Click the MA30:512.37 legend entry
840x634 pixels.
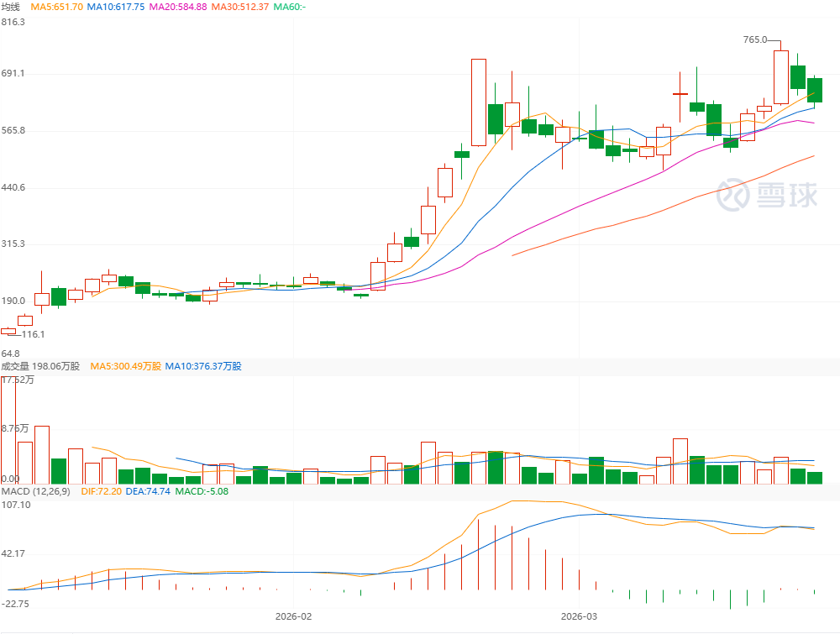coord(239,7)
